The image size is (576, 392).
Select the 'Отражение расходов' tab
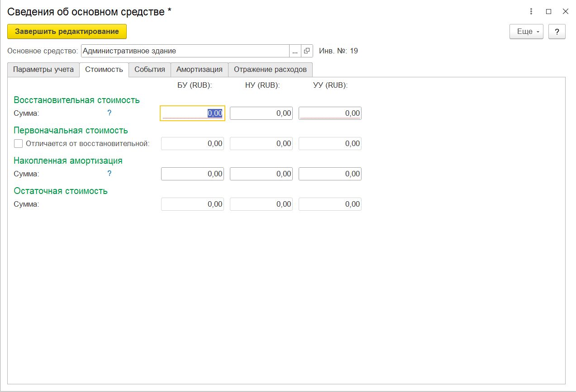pyautogui.click(x=270, y=70)
